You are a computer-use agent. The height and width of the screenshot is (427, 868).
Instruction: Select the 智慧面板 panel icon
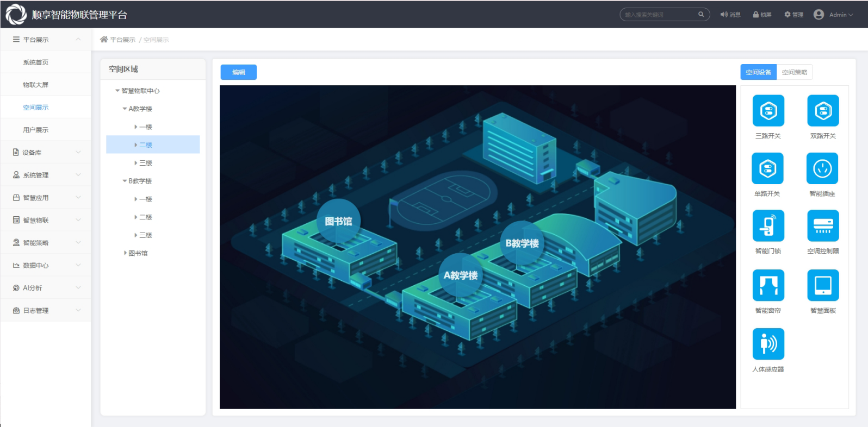(823, 285)
